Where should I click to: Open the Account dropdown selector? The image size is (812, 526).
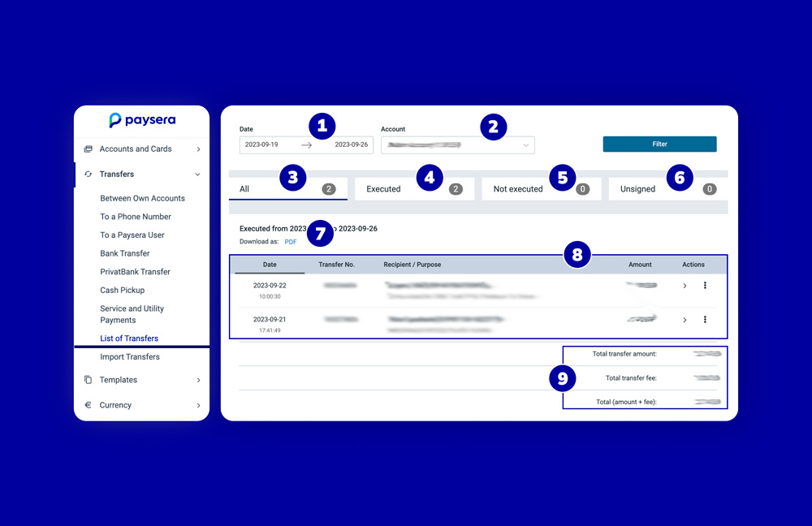[457, 145]
